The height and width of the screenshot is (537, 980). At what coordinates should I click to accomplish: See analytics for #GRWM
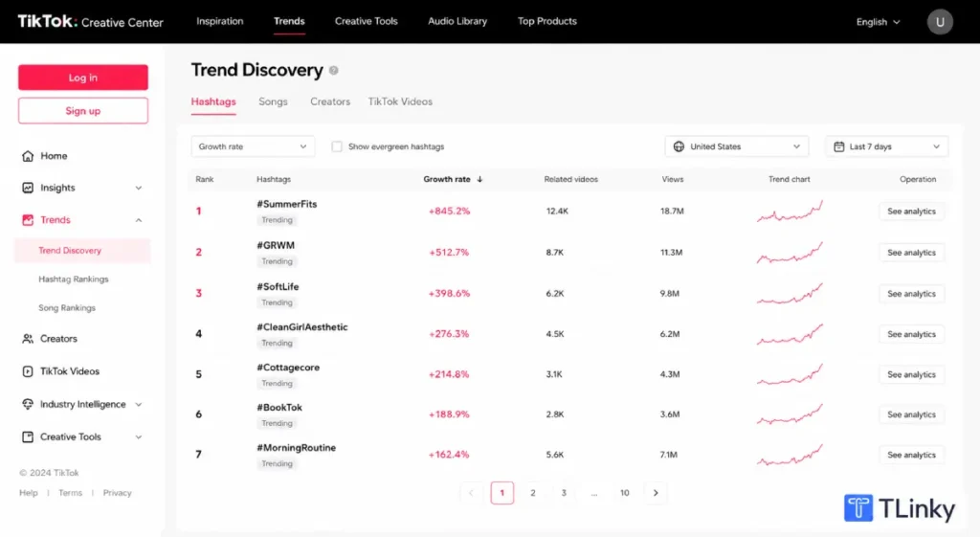point(911,253)
